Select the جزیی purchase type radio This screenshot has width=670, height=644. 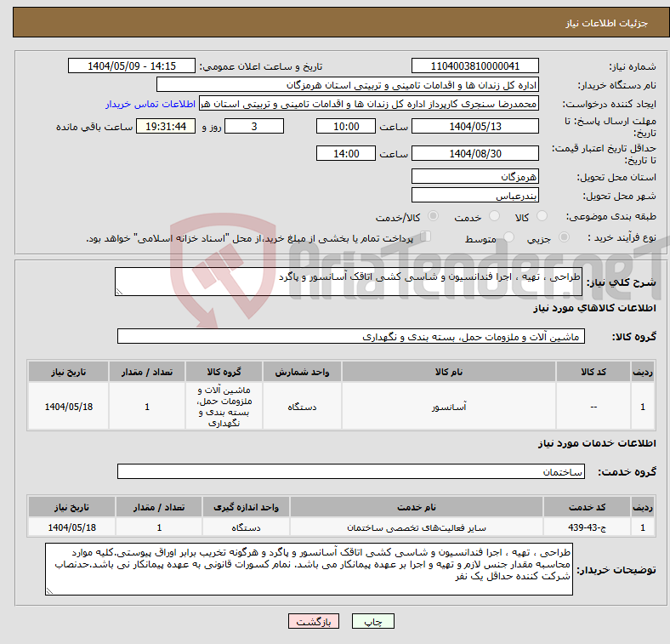564,237
